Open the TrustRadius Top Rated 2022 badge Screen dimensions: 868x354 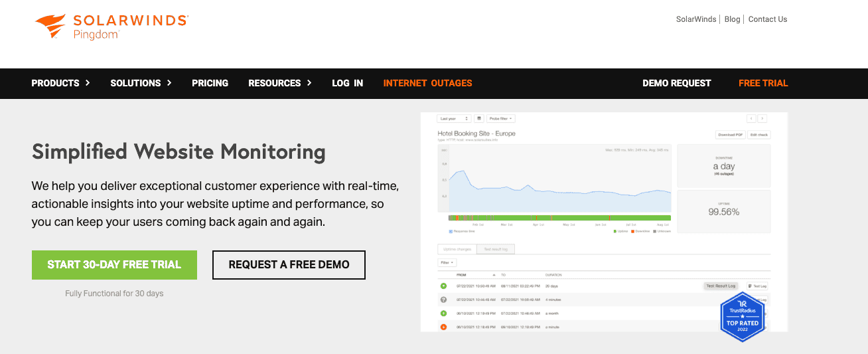pos(743,317)
